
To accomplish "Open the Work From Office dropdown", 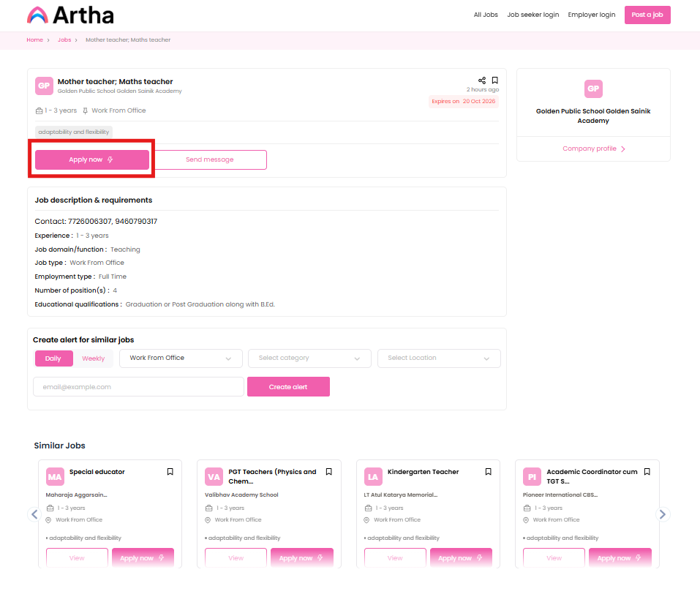I will (x=181, y=358).
